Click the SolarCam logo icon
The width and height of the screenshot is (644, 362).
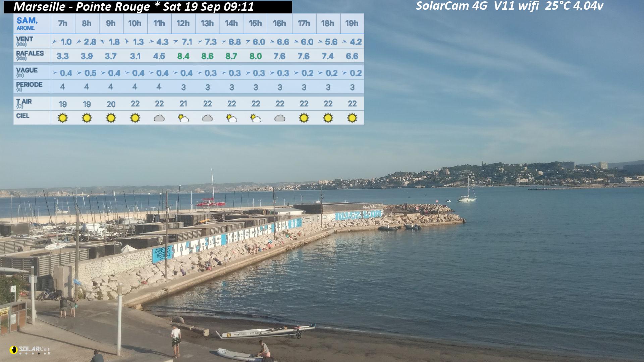[x=13, y=350]
